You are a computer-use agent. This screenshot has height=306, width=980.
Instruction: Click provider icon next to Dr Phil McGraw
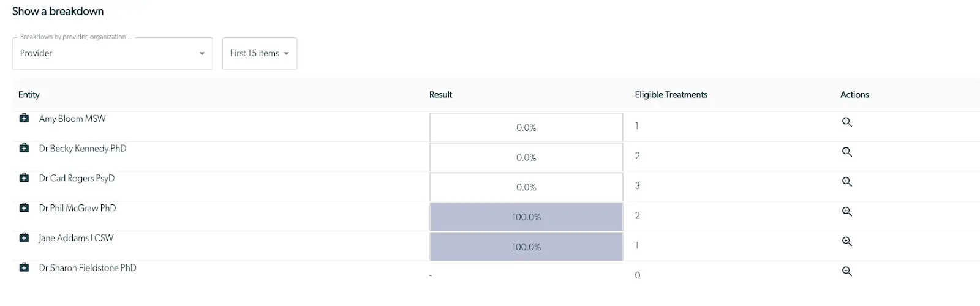click(24, 208)
